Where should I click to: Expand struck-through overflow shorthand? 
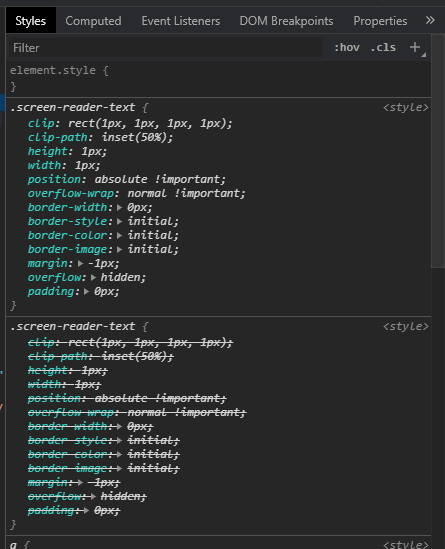click(93, 496)
